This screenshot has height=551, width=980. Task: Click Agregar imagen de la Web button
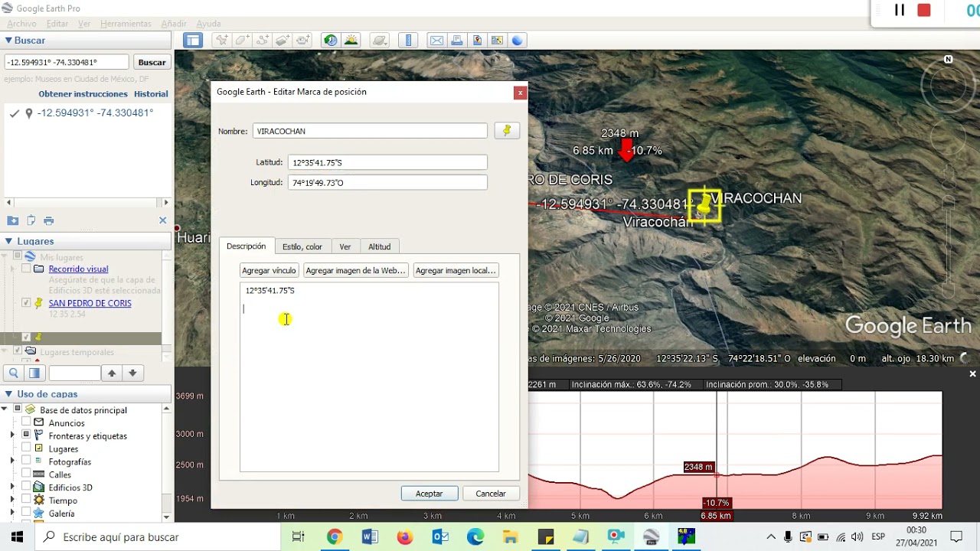tap(355, 270)
